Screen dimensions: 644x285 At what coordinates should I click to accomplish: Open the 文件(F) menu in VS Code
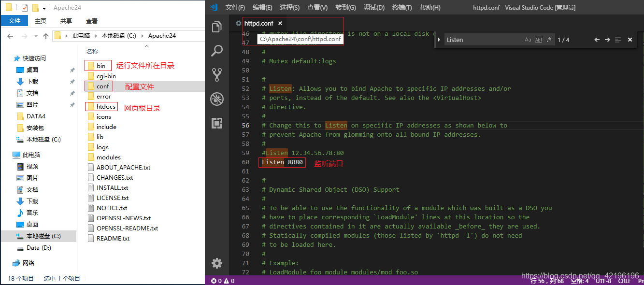click(235, 8)
